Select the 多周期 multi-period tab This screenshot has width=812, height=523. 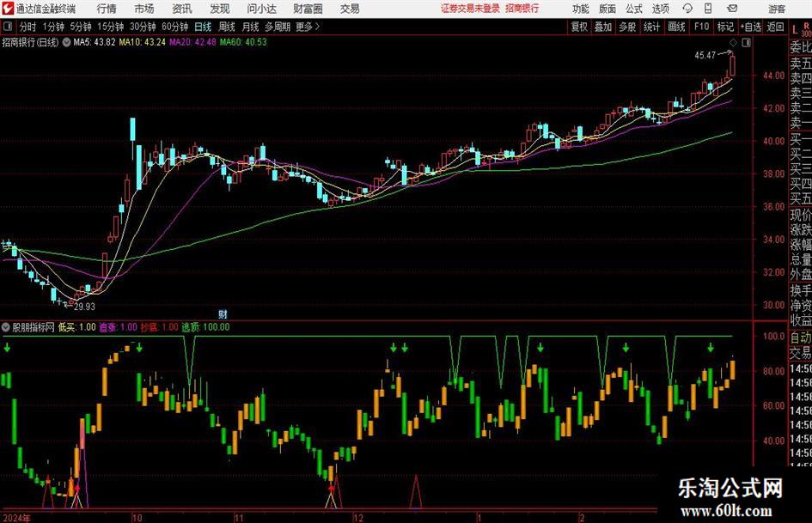coord(278,27)
